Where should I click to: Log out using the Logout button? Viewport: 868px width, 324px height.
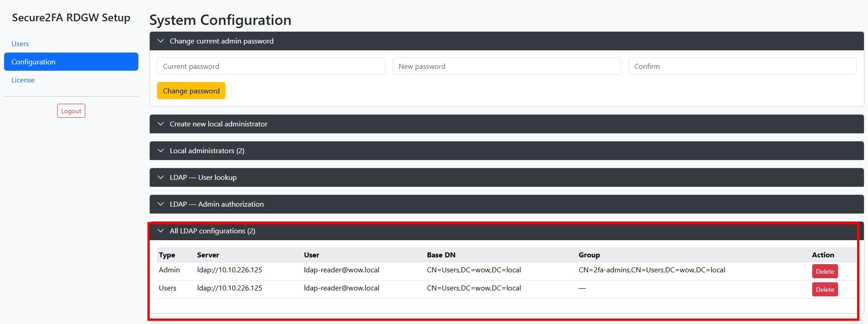[x=71, y=111]
